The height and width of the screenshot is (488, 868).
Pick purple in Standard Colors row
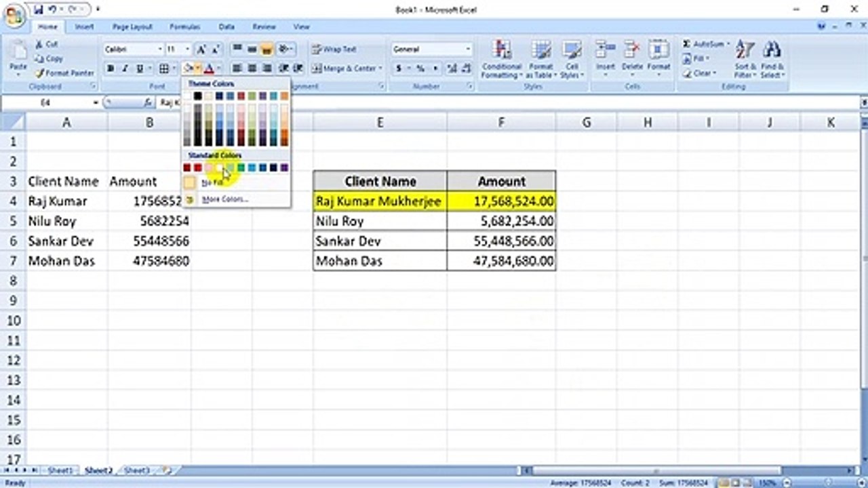[x=285, y=167]
